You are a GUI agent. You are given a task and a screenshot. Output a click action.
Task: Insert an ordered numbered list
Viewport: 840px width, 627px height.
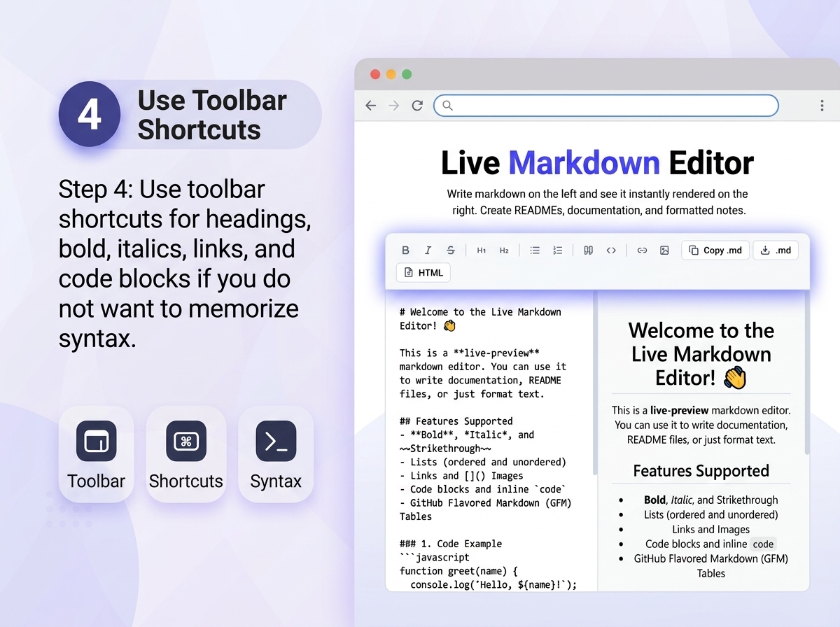click(558, 251)
